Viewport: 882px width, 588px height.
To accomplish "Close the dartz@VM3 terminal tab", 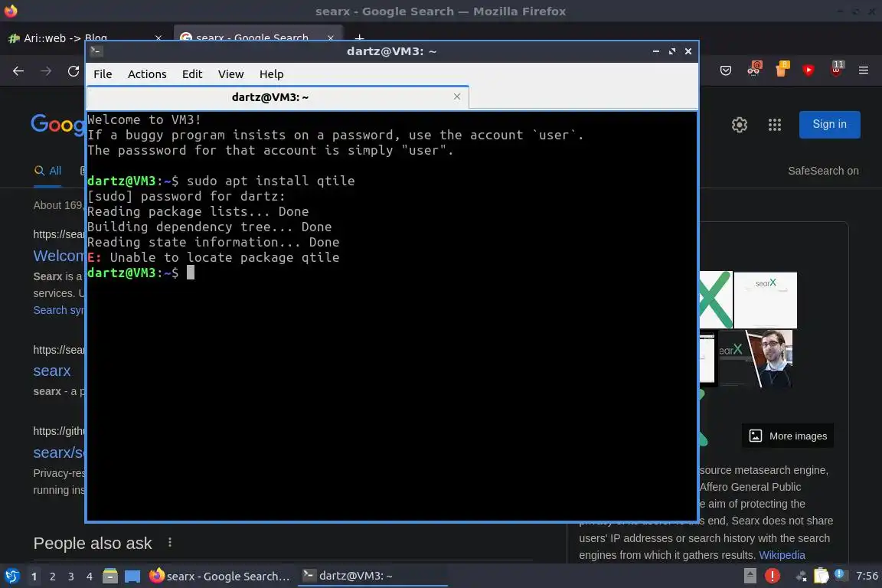I will 457,96.
